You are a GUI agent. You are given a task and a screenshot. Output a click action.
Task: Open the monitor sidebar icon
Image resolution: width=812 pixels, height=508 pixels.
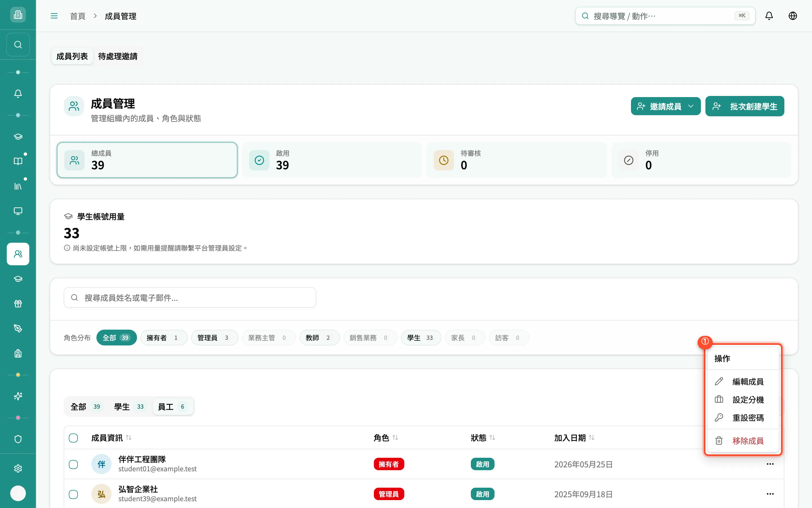tap(18, 211)
